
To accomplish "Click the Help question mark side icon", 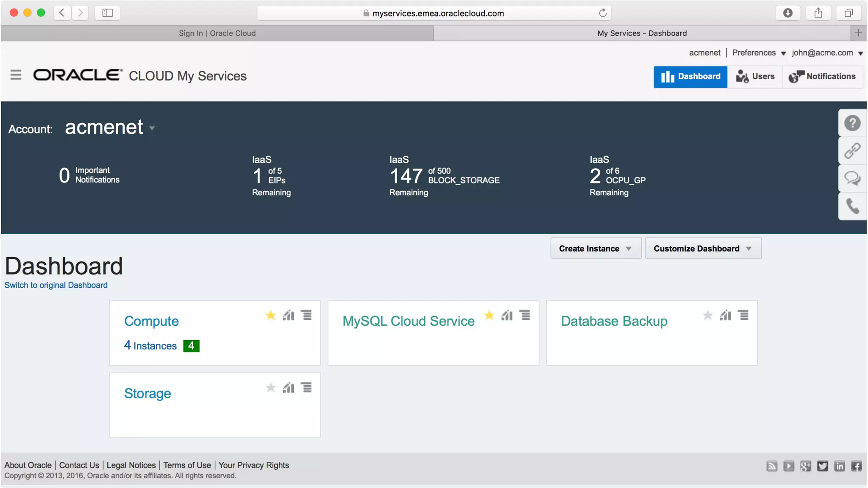I will [852, 123].
